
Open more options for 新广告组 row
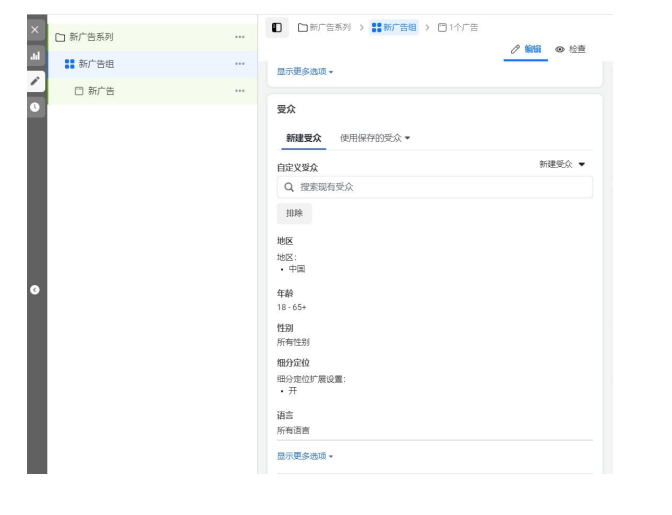click(x=239, y=64)
